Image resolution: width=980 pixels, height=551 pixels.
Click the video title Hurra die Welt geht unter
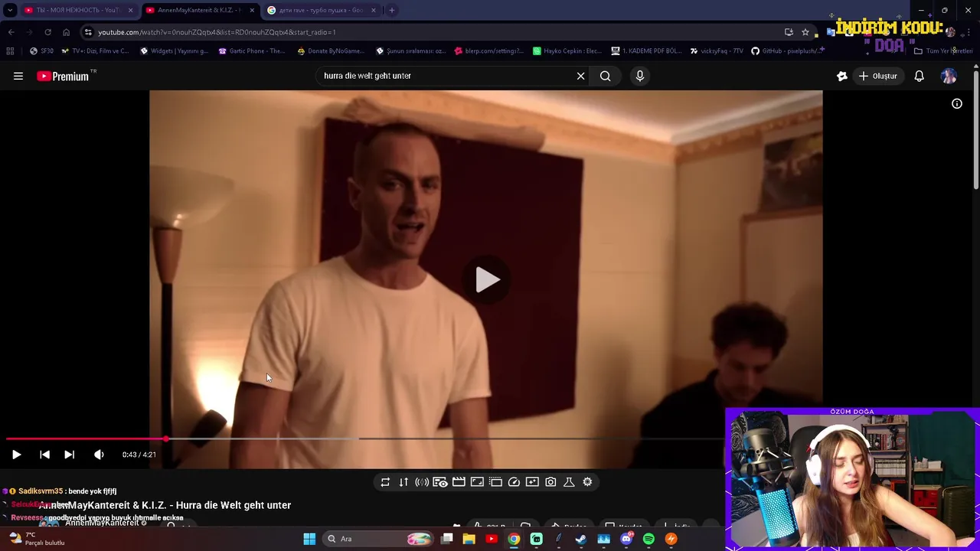click(165, 505)
